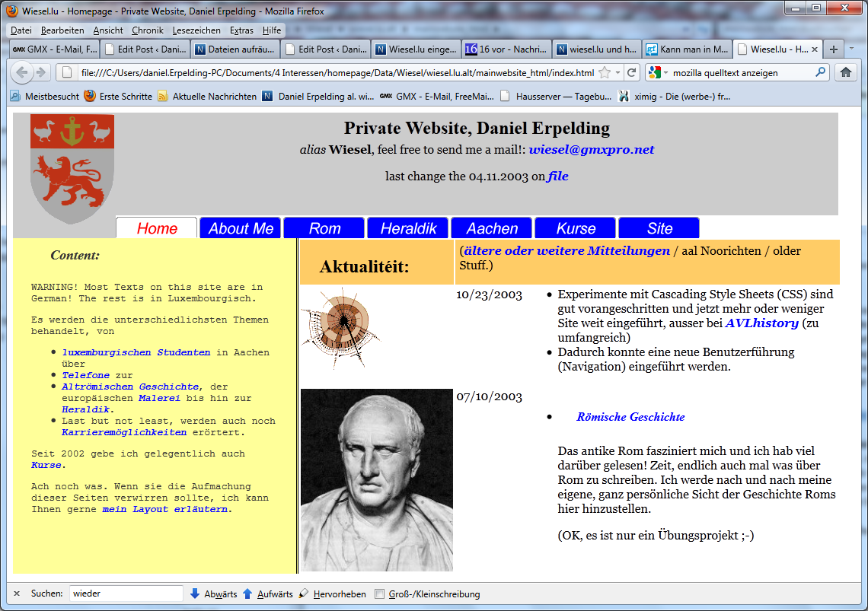Expand the URL history dropdown arrow
The image size is (868, 611).
pyautogui.click(x=617, y=72)
